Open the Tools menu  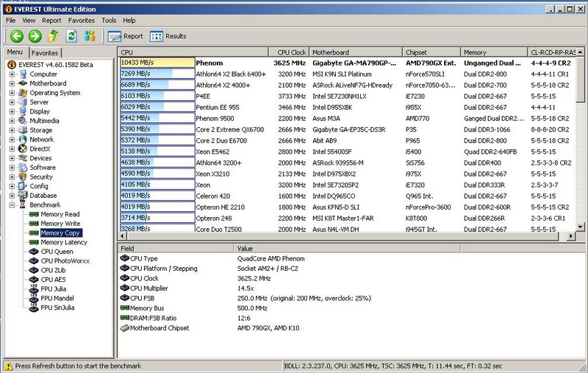109,21
